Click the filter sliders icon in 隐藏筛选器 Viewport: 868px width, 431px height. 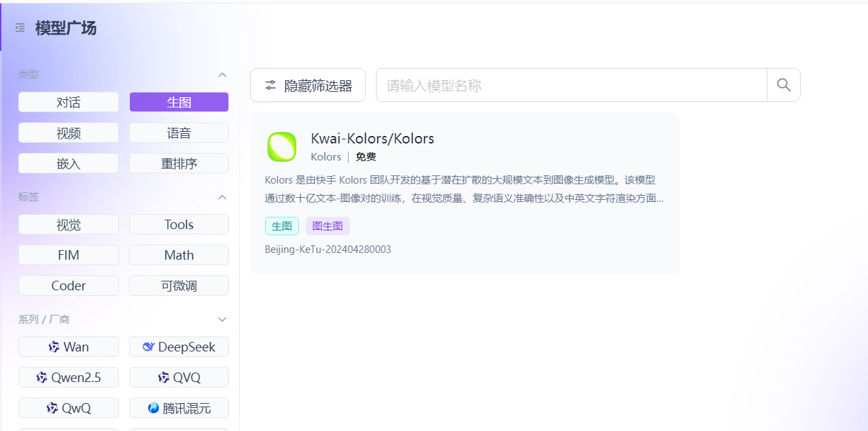tap(271, 85)
